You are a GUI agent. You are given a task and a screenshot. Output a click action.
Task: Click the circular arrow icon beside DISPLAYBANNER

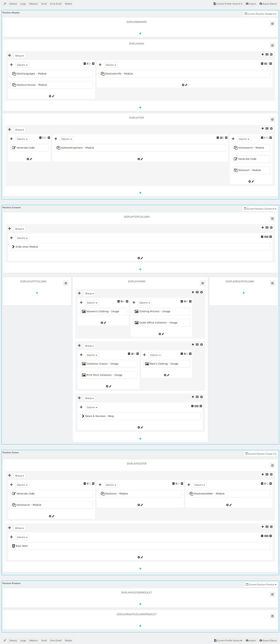point(272,24)
